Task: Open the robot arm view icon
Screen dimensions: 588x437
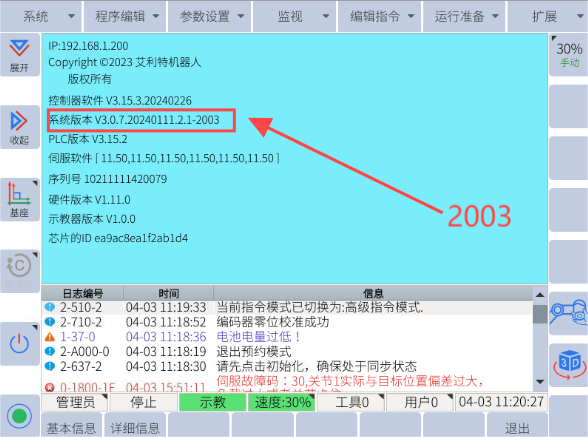Action: click(x=568, y=313)
